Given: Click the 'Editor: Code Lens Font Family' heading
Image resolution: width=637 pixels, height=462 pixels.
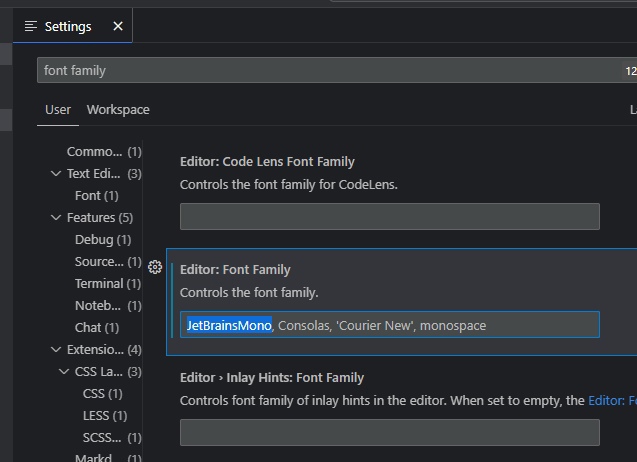Looking at the screenshot, I should 267,161.
